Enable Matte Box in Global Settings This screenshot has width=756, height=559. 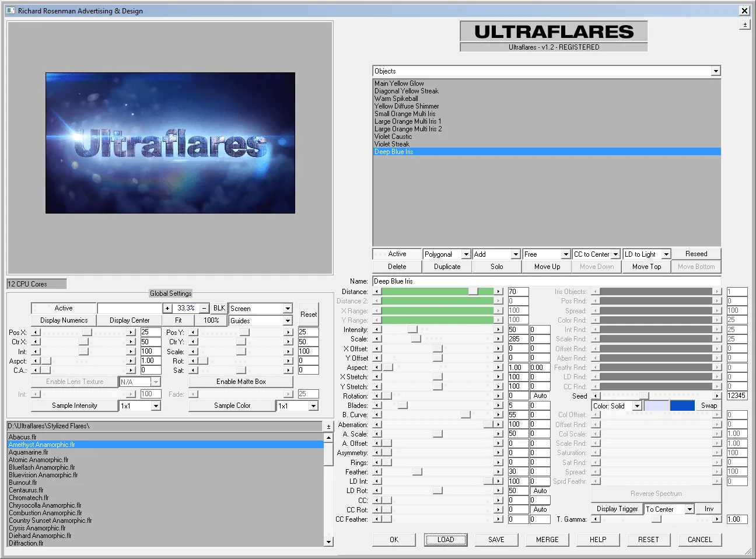240,381
